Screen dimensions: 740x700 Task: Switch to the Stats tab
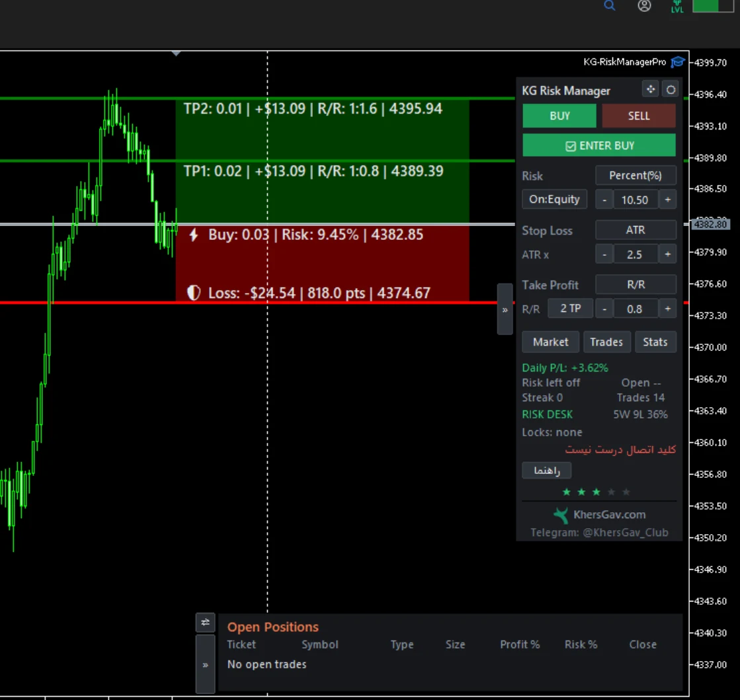click(x=655, y=342)
